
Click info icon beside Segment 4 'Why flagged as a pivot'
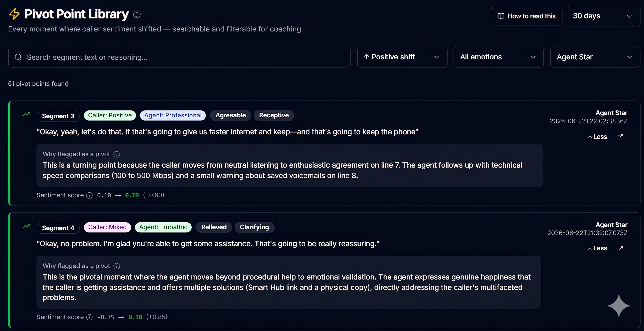pyautogui.click(x=116, y=266)
